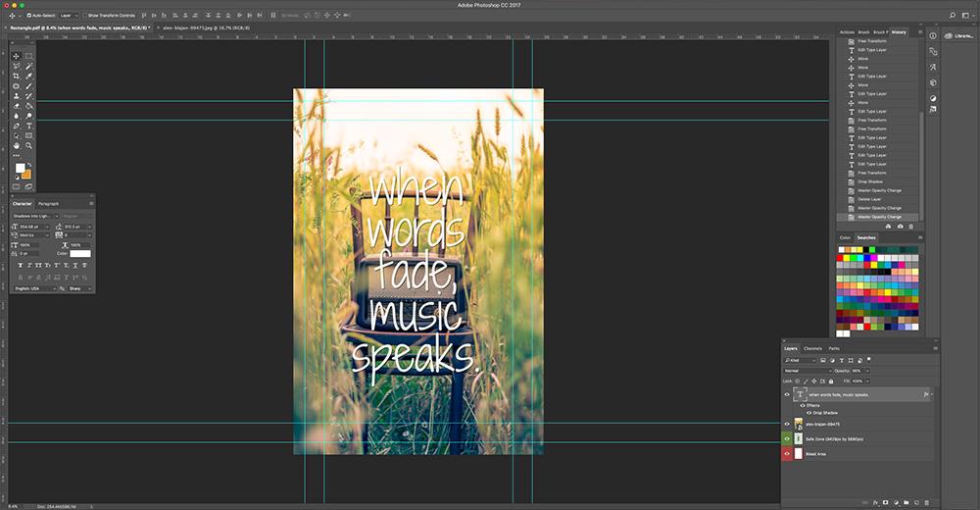Image resolution: width=980 pixels, height=510 pixels.
Task: Enable the Show Transform Controls checkbox
Action: click(86, 16)
